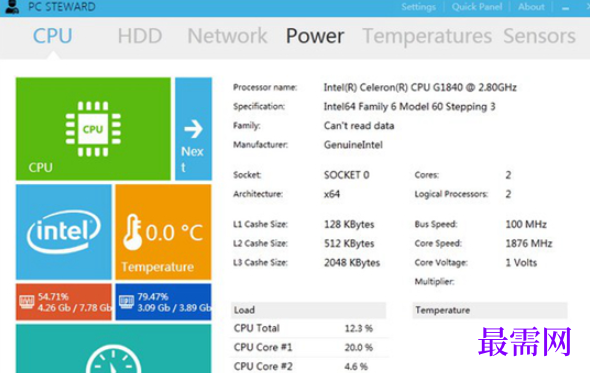Click the SOCKET 0 value
Screen dimensions: 590x373
pos(347,175)
